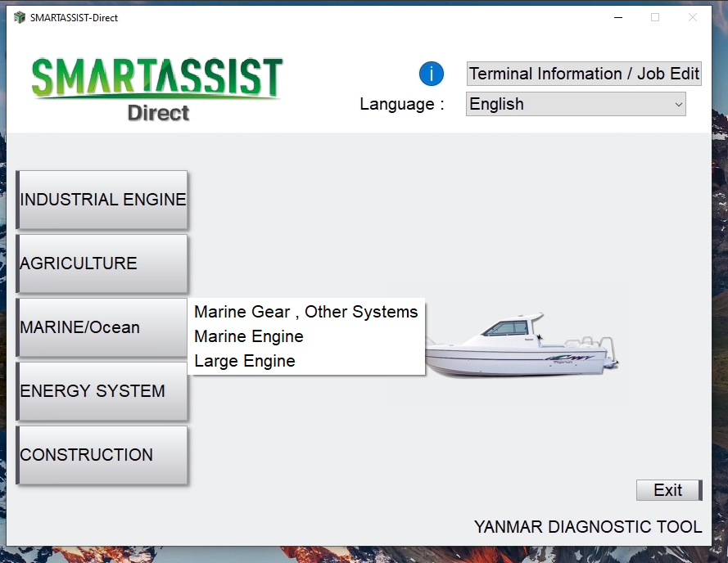Click the YANMAR DIAGNOSTIC TOOL label
This screenshot has height=563, width=728.
586,527
